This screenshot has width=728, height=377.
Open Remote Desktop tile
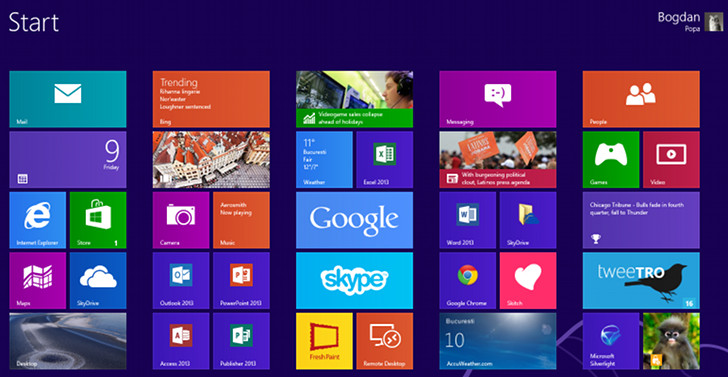(385, 341)
